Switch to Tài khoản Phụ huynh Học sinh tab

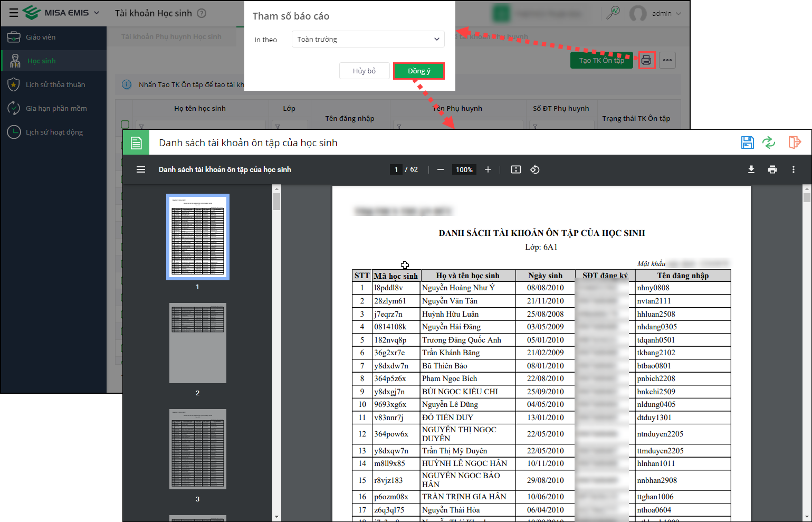tap(171, 36)
